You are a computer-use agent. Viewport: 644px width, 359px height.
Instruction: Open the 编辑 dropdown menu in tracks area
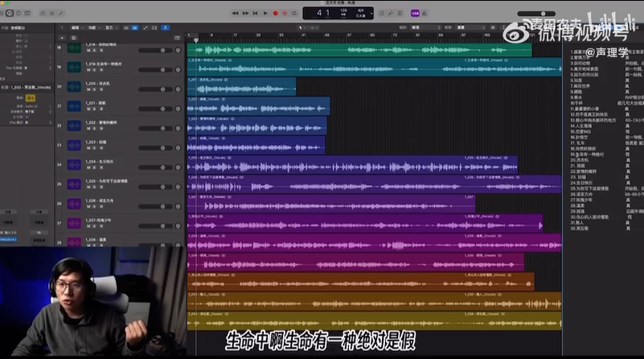[x=76, y=28]
